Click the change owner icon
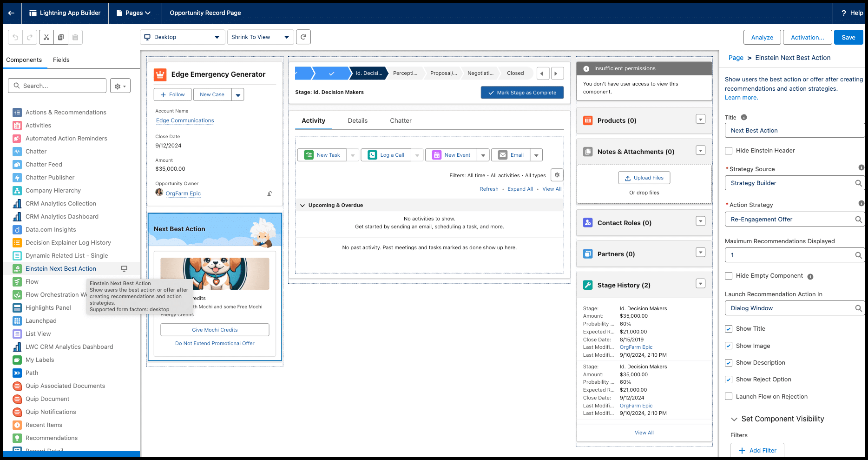This screenshot has width=868, height=460. click(x=270, y=193)
